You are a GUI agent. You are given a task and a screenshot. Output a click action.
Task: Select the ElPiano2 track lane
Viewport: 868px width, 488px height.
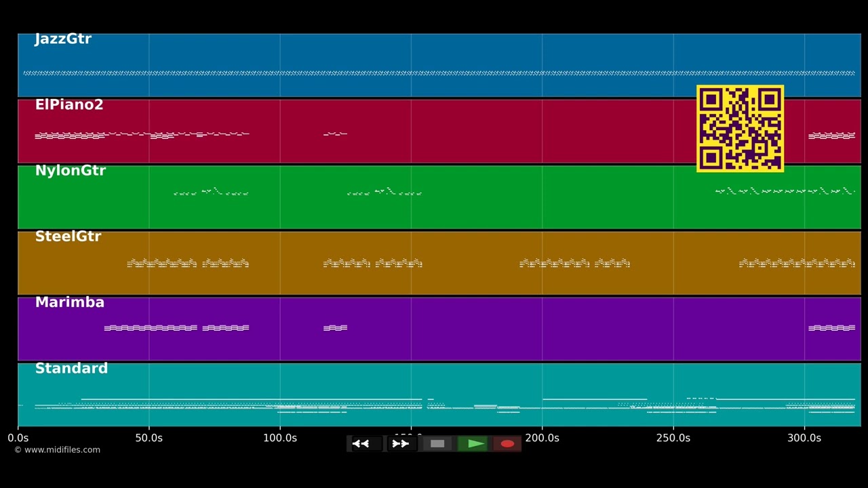(439, 131)
